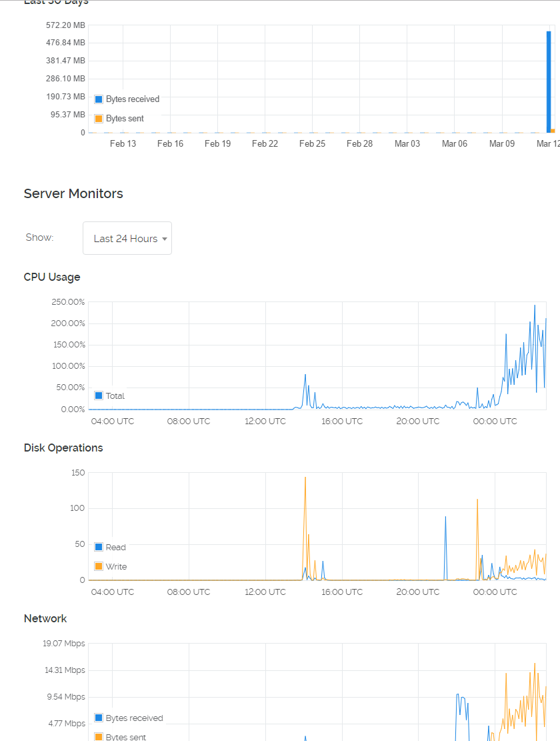Click the Feb 13 date label
Image resolution: width=560 pixels, height=741 pixels.
[123, 143]
